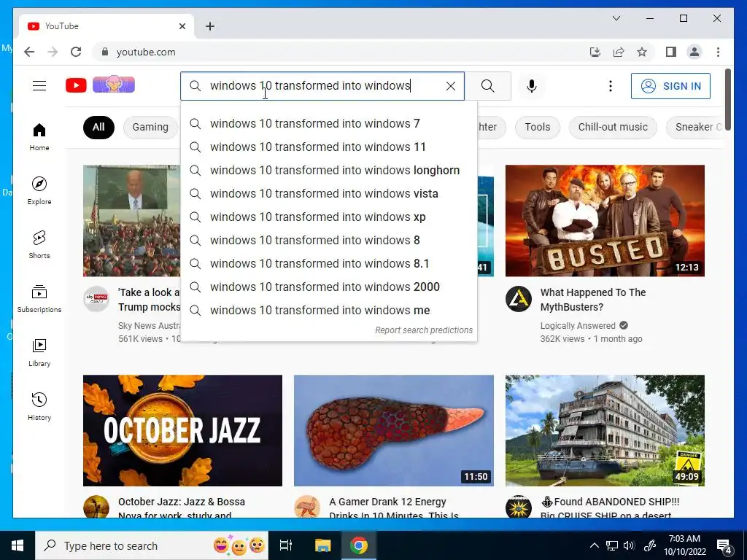Image resolution: width=747 pixels, height=560 pixels.
Task: Open the Windows Start menu
Action: point(18,545)
